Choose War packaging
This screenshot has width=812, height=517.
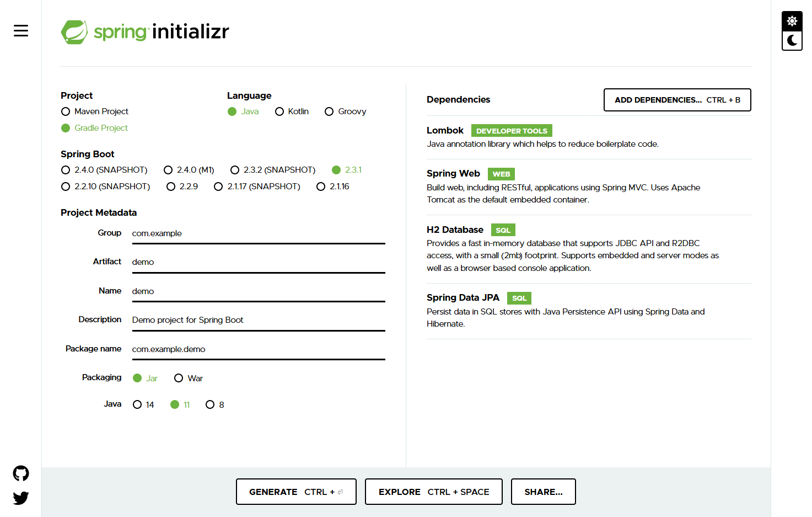[189, 379]
